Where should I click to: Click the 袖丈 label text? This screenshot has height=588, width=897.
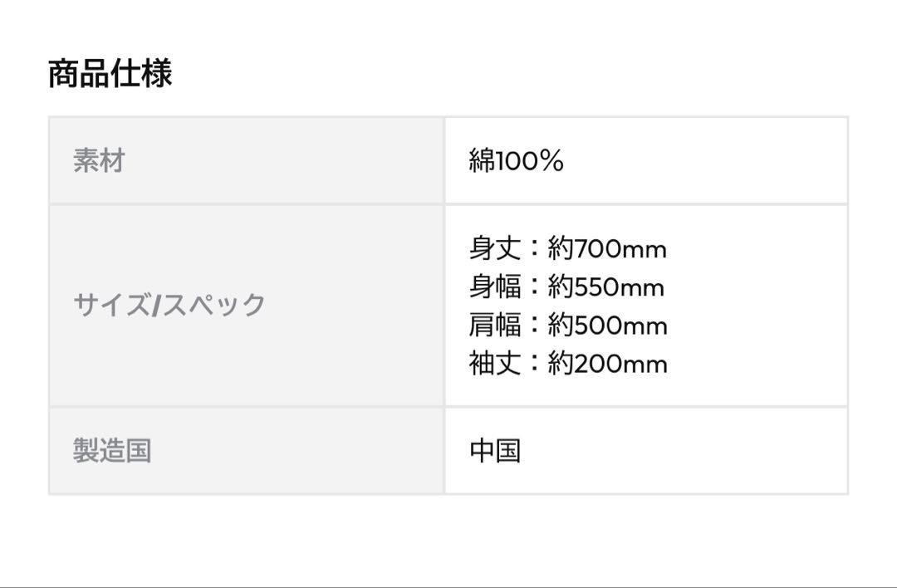[x=495, y=363]
